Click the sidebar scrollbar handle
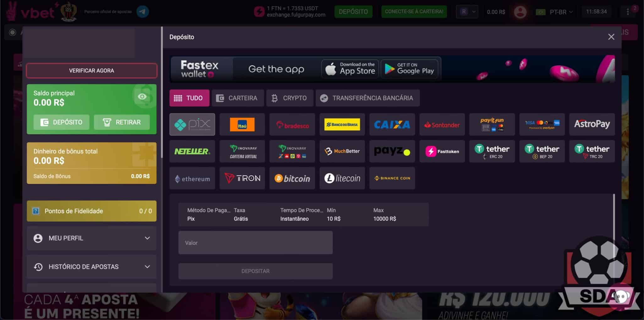This screenshot has height=320, width=644. click(162, 92)
